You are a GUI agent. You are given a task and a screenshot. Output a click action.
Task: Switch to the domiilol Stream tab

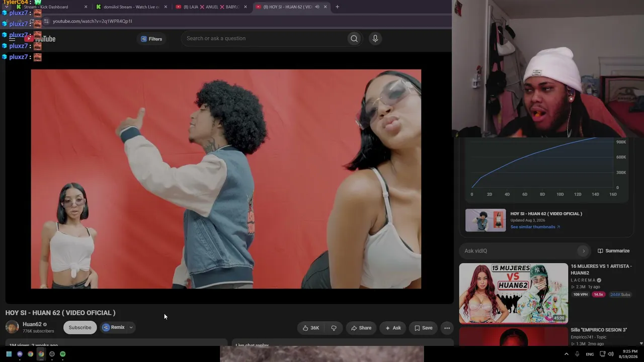point(132,7)
